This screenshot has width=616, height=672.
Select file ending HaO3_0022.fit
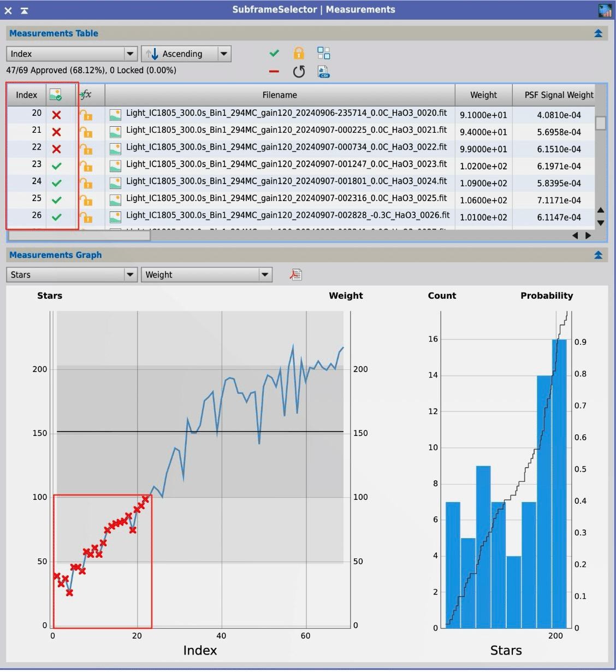tap(286, 147)
